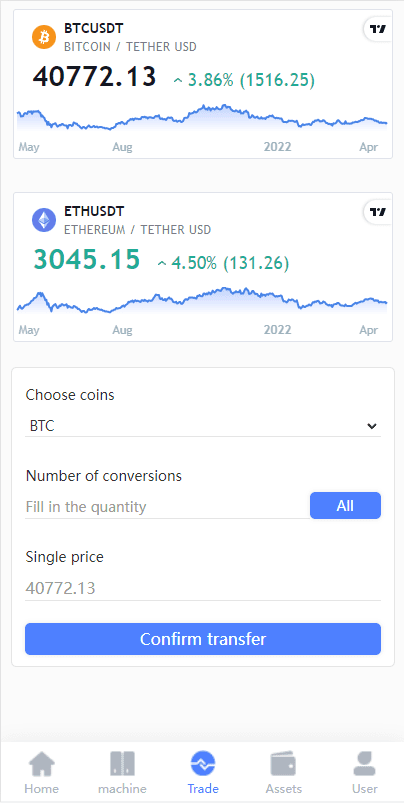Open TradingView logo on ETHUSDT widget
Image resolution: width=404 pixels, height=803 pixels.
[378, 212]
